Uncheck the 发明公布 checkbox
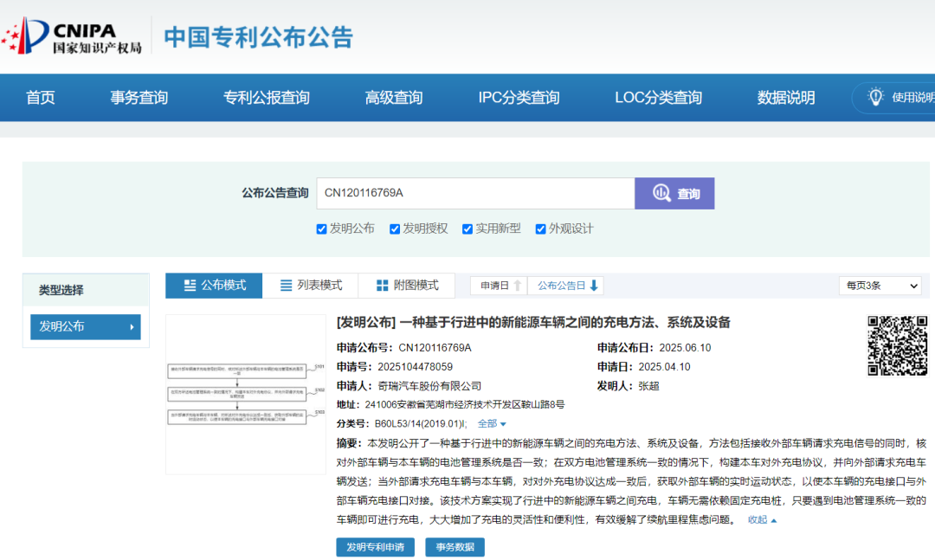This screenshot has height=560, width=935. (x=321, y=228)
